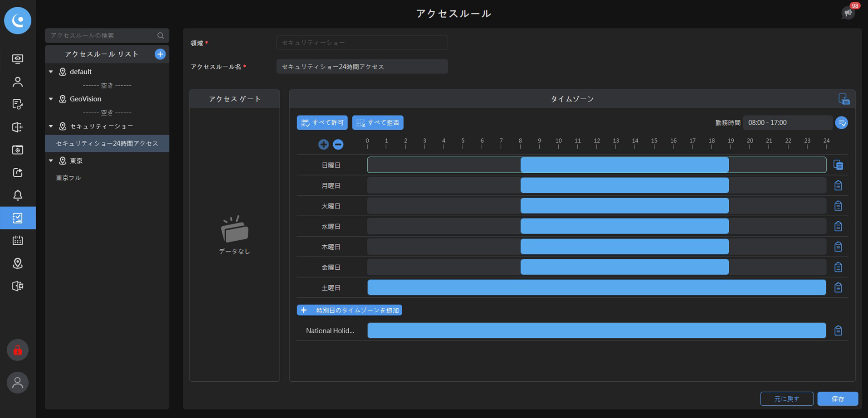The width and height of the screenshot is (868, 418).
Task: Click the 保存 button
Action: point(838,399)
